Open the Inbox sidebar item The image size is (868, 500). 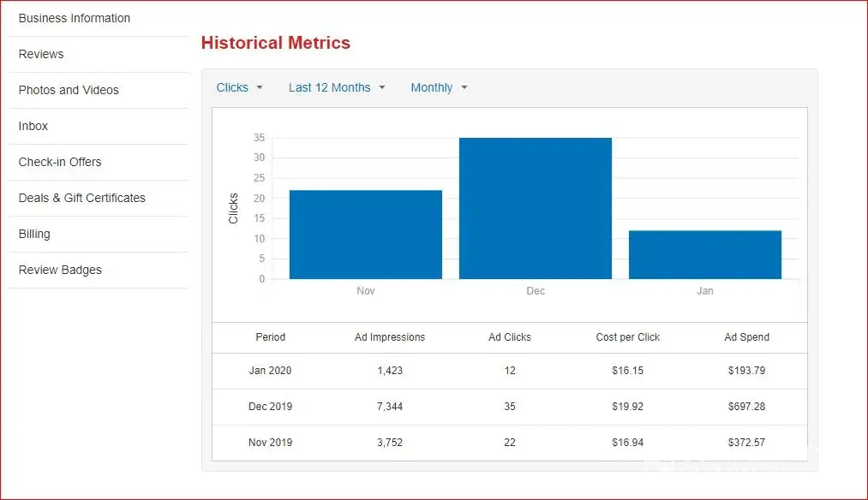pos(33,126)
